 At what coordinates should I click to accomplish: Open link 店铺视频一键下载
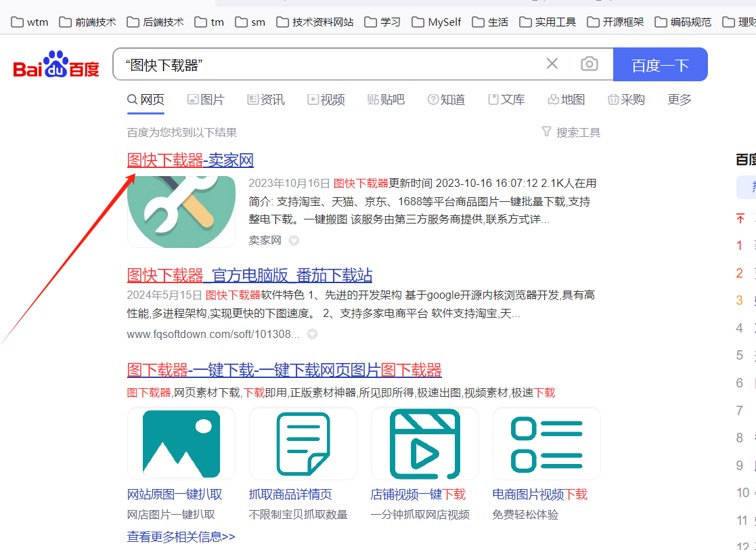[418, 494]
